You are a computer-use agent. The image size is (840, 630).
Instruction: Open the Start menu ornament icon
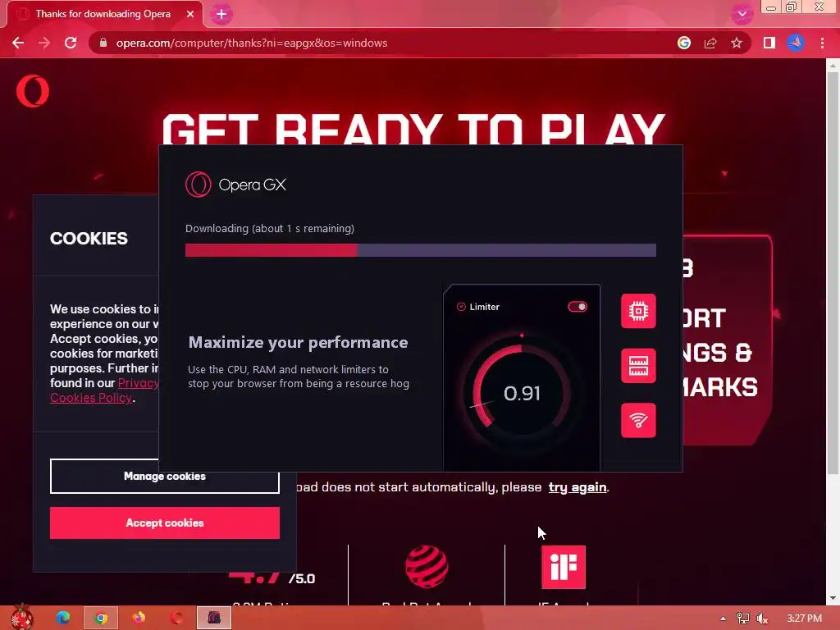coord(21,618)
